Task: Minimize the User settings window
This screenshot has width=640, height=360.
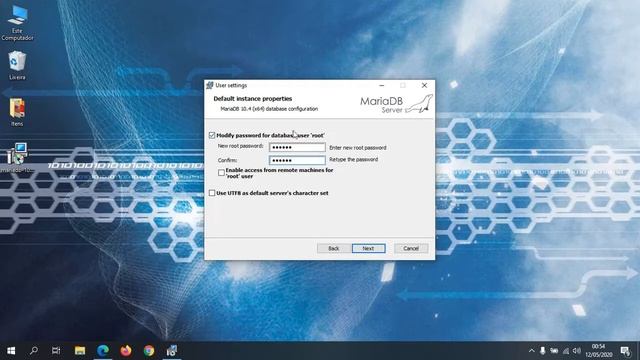Action: (382, 85)
